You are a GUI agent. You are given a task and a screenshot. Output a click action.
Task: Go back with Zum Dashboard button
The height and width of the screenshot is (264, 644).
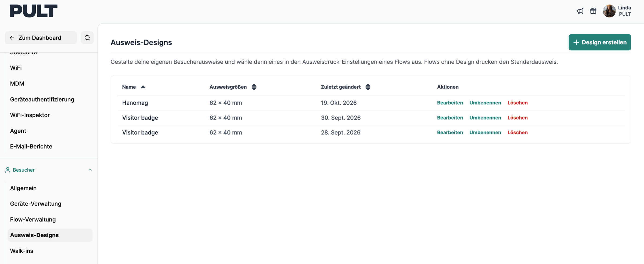(41, 38)
